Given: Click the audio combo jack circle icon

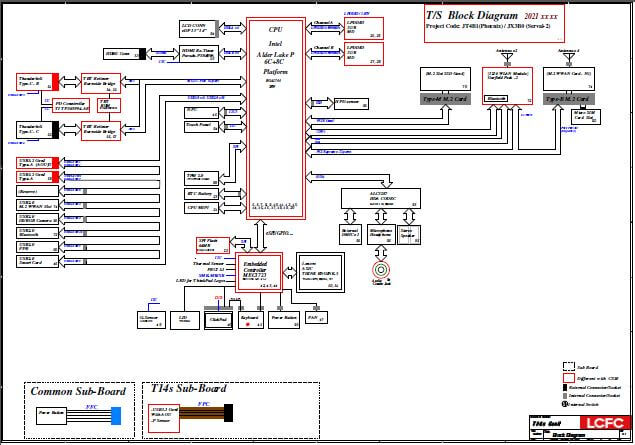Looking at the screenshot, I should (380, 270).
